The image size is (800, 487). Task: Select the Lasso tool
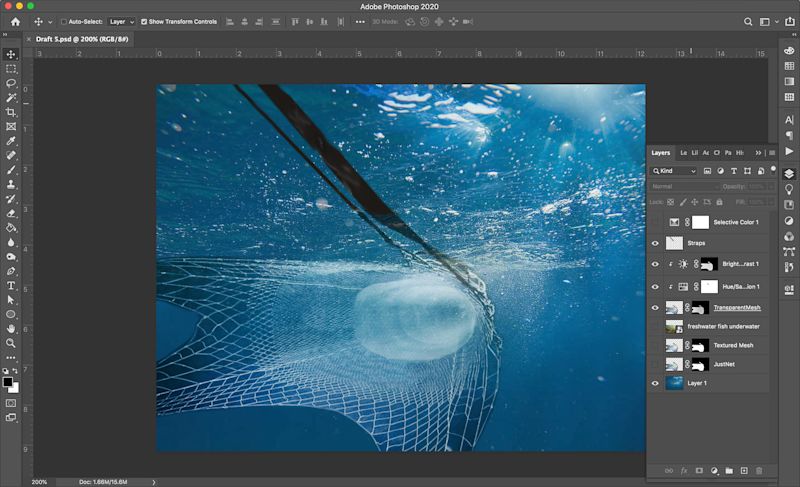(11, 83)
